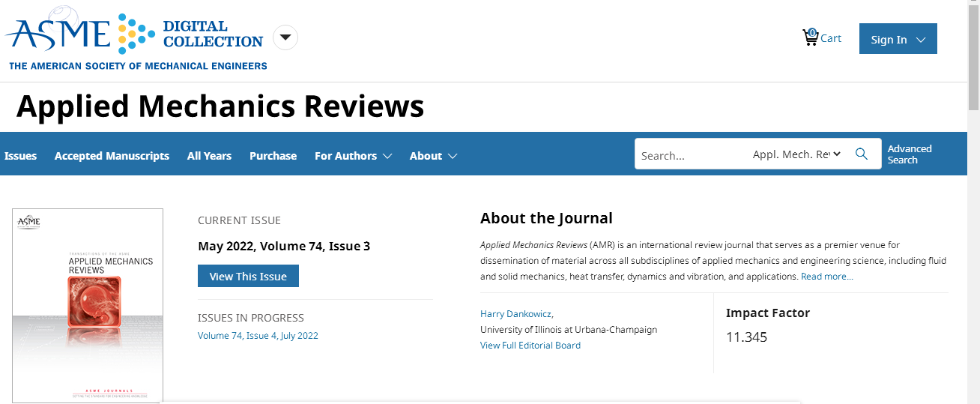The image size is (980, 404).
Task: Open the round dropdown arrow beside Digital Collection
Action: 285,37
